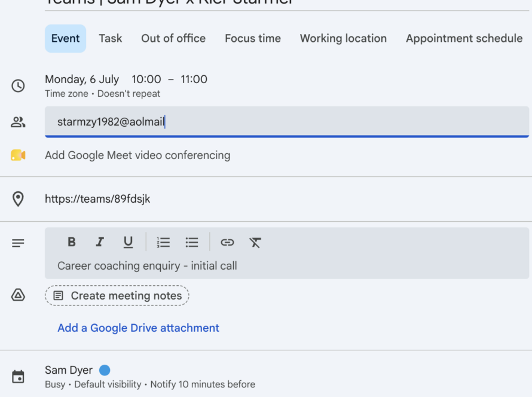This screenshot has height=397, width=532.
Task: Switch to Focus time tab
Action: (253, 38)
